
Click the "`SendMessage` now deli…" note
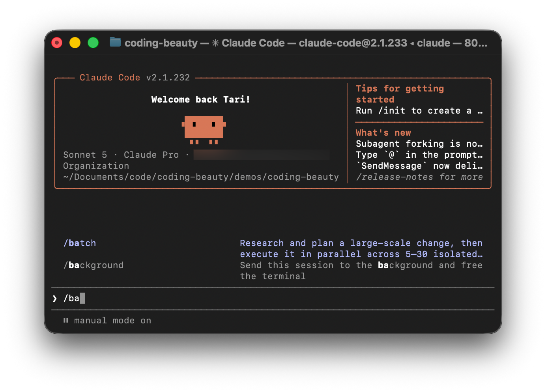(x=419, y=166)
